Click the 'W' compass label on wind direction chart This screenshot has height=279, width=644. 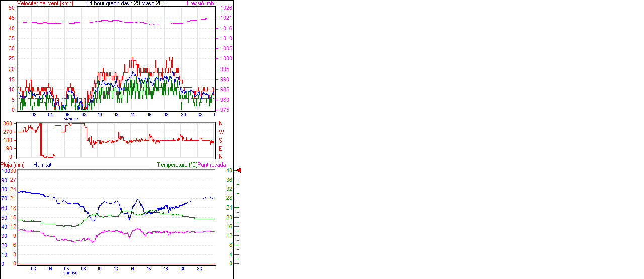[221, 132]
